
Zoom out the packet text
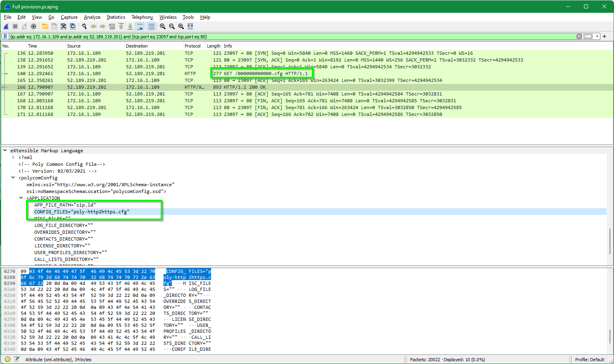coord(172,26)
